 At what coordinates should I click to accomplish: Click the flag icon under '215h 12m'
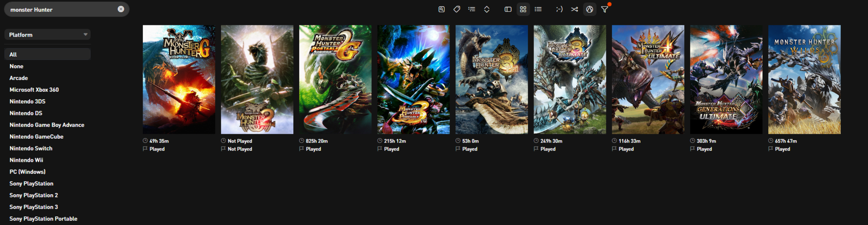(380, 149)
